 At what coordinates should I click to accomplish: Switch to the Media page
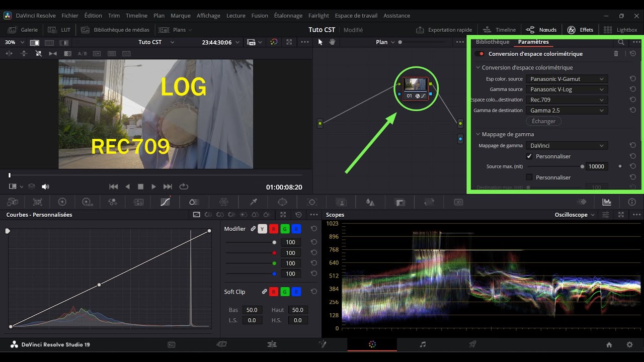[x=171, y=344]
